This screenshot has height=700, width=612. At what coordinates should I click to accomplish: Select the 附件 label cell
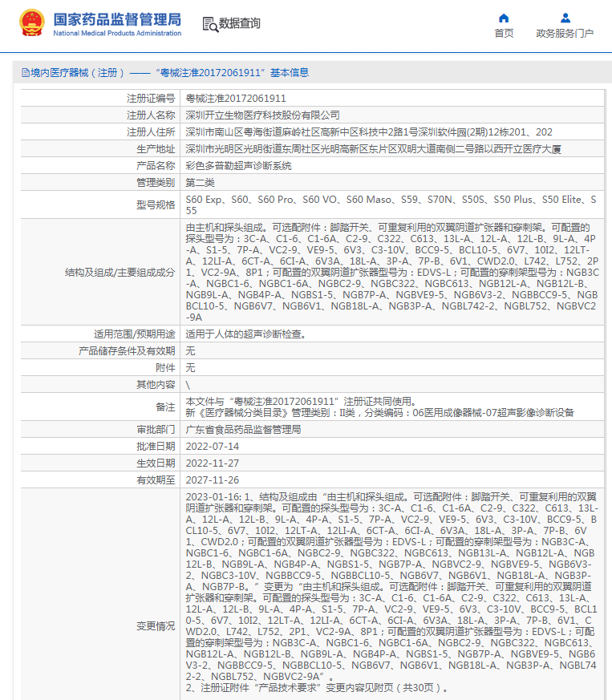coord(100,368)
